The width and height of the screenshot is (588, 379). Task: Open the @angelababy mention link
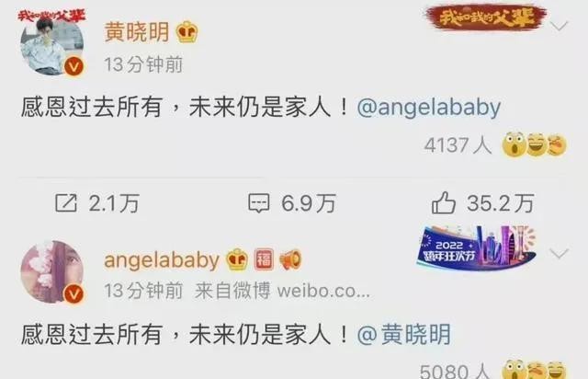[429, 108]
